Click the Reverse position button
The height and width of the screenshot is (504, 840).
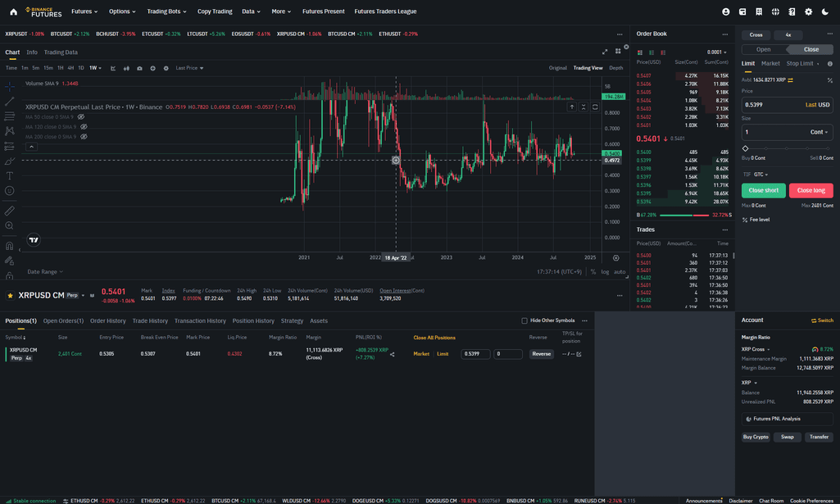coord(541,354)
